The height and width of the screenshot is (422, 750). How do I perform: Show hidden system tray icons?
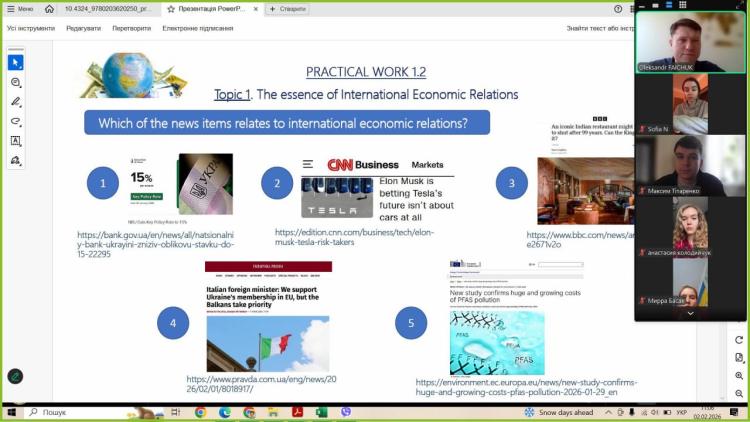point(608,412)
